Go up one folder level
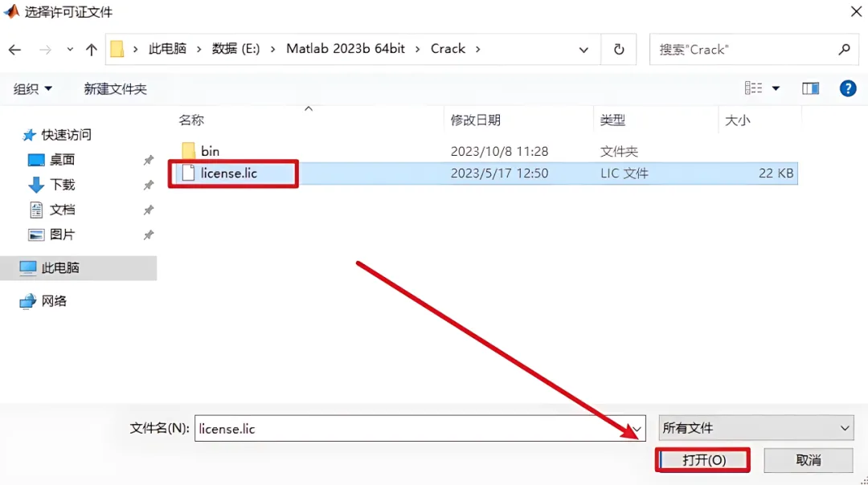This screenshot has width=868, height=485. point(92,50)
